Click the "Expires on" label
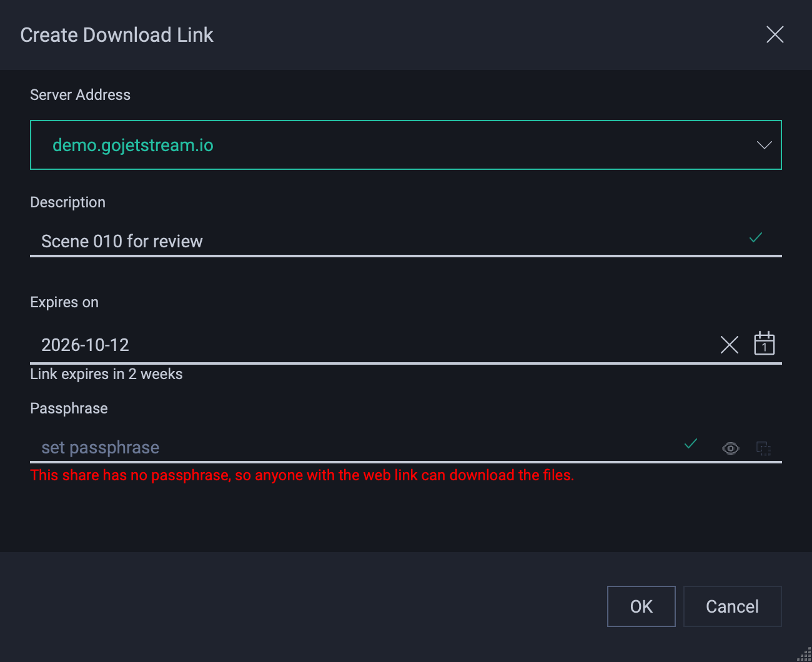The height and width of the screenshot is (662, 812). click(x=64, y=302)
